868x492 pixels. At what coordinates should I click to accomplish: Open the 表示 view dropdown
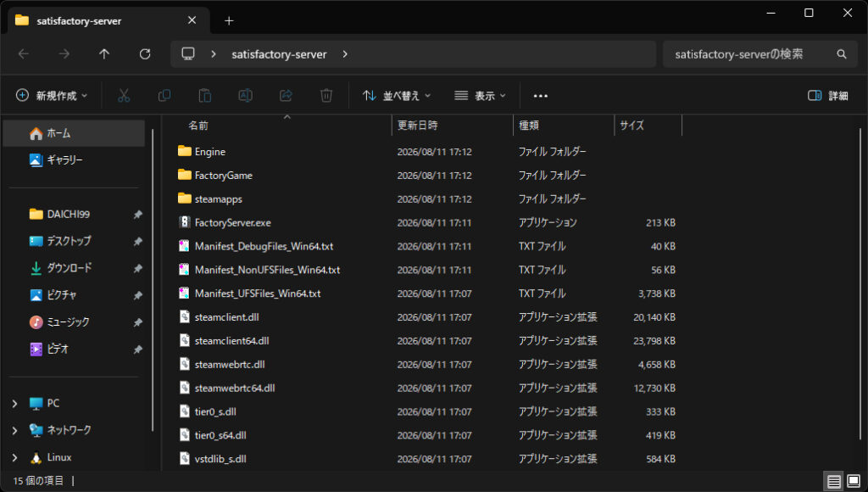[480, 96]
